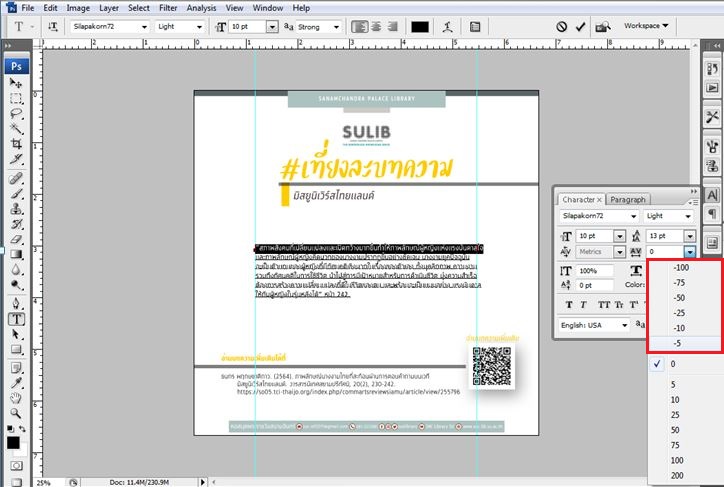Select the Eraser tool

(16, 239)
